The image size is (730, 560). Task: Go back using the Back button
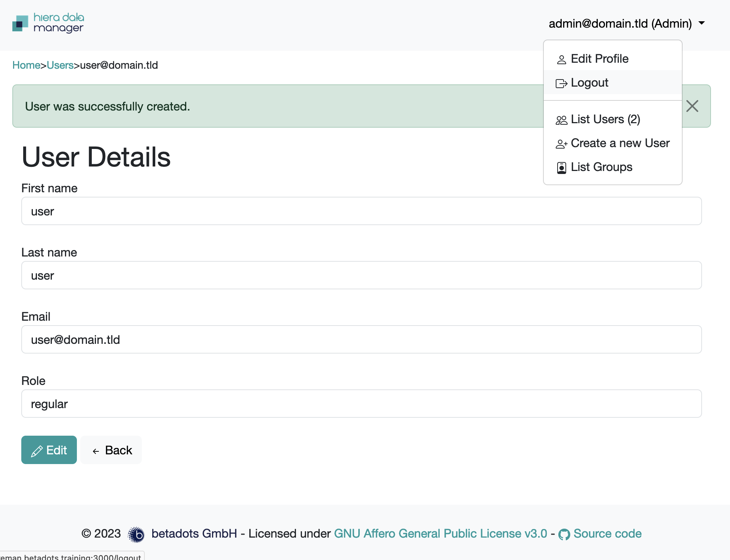click(x=111, y=450)
